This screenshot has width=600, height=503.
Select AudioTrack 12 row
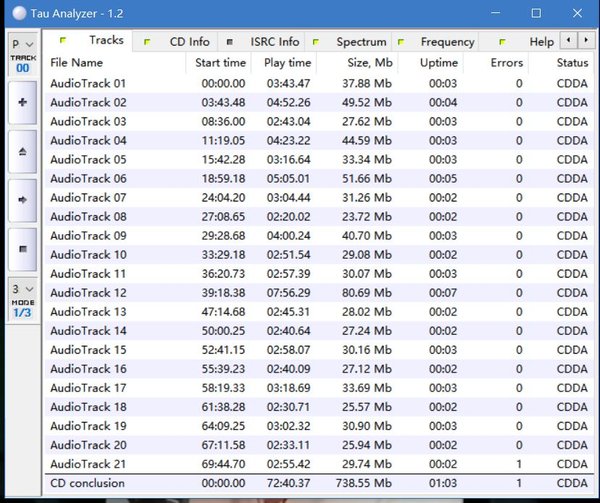coord(88,293)
